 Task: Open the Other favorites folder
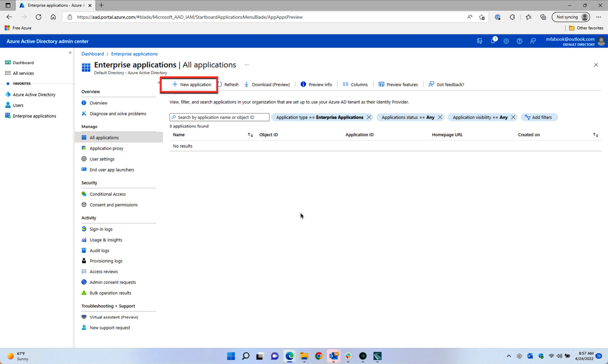point(586,28)
